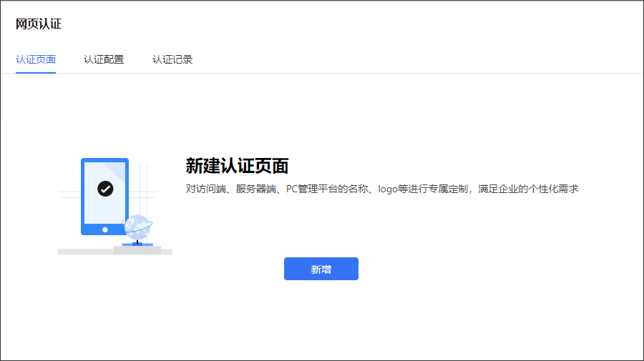Switch to the 认证页面 tab
The height and width of the screenshot is (361, 644).
click(36, 59)
